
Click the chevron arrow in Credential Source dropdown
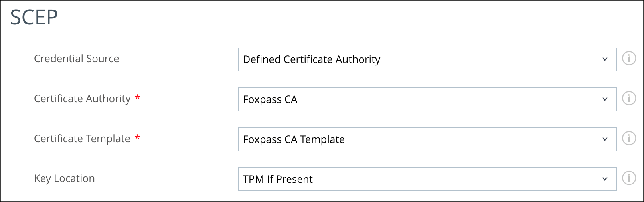(x=605, y=59)
